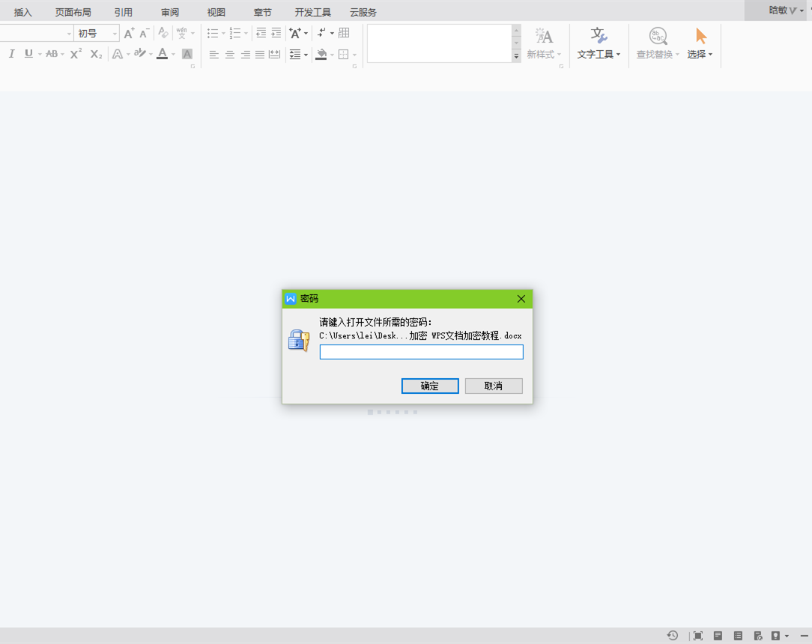Apply font color A icon
Screen dimensions: 812x644
(x=162, y=53)
